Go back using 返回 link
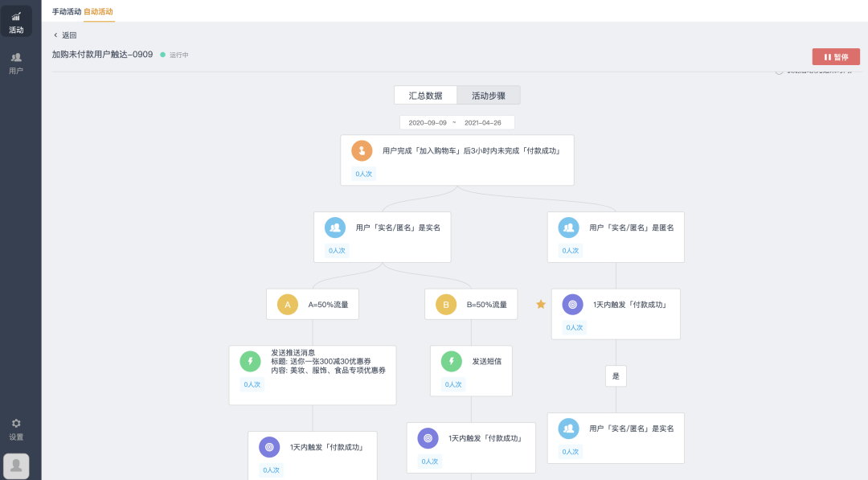Viewport: 868px width, 480px height. (64, 35)
